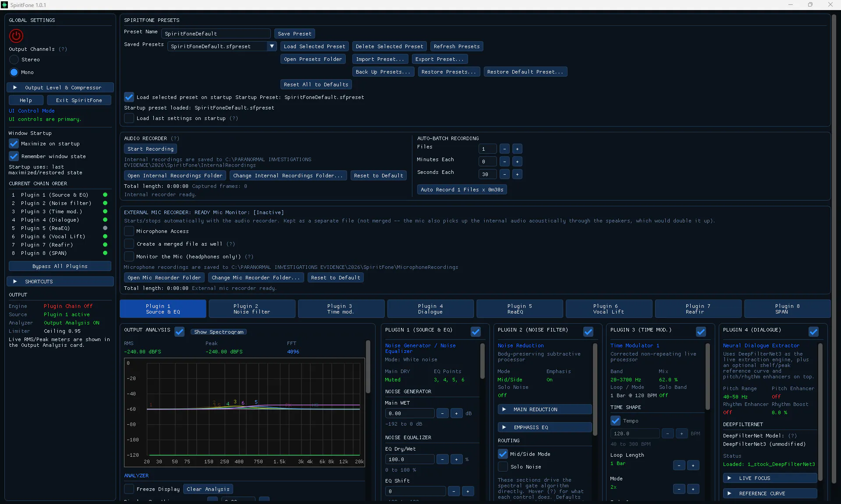
Task: Switch to Plugin 4 Dialogue tab
Action: (x=430, y=309)
